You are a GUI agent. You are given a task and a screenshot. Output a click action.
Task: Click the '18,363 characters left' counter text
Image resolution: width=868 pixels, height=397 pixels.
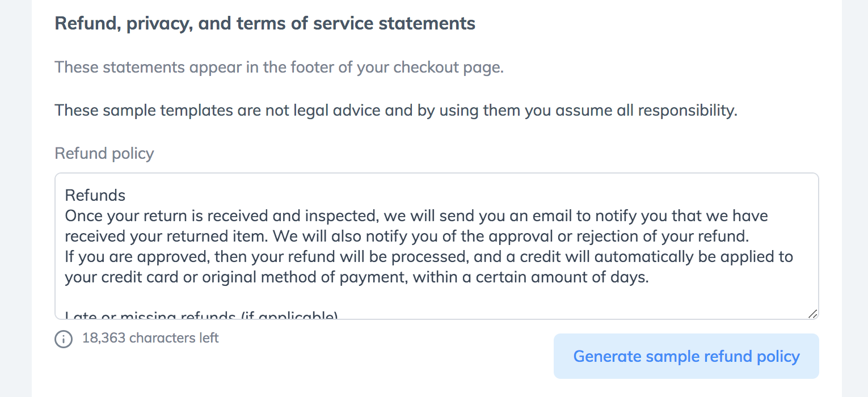150,338
